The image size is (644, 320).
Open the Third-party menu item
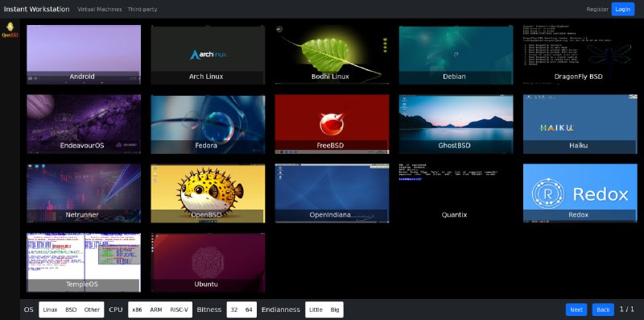[142, 9]
